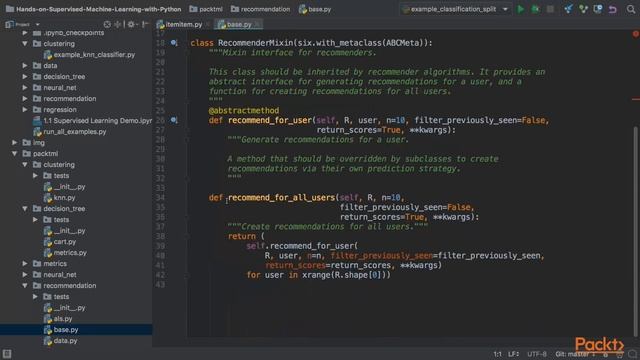Image resolution: width=640 pixels, height=360 pixels.
Task: Place cursor on recommend_for_all_users definition
Action: click(281, 198)
